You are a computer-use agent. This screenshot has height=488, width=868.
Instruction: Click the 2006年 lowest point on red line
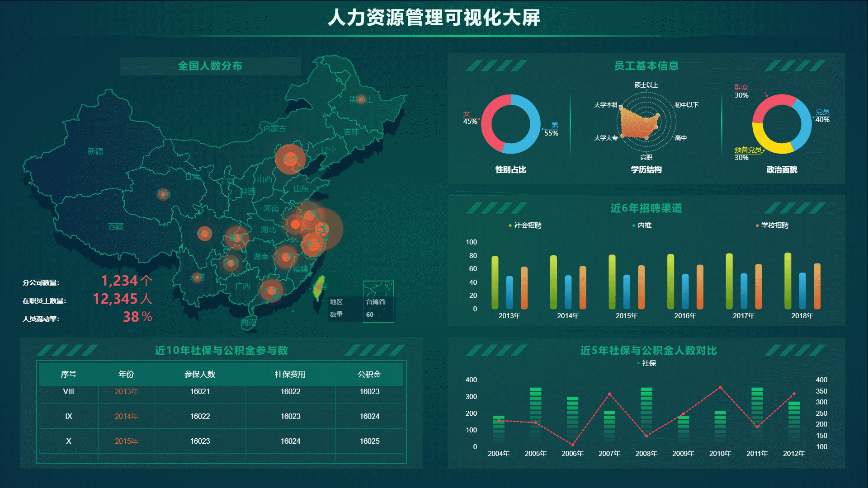(572, 445)
